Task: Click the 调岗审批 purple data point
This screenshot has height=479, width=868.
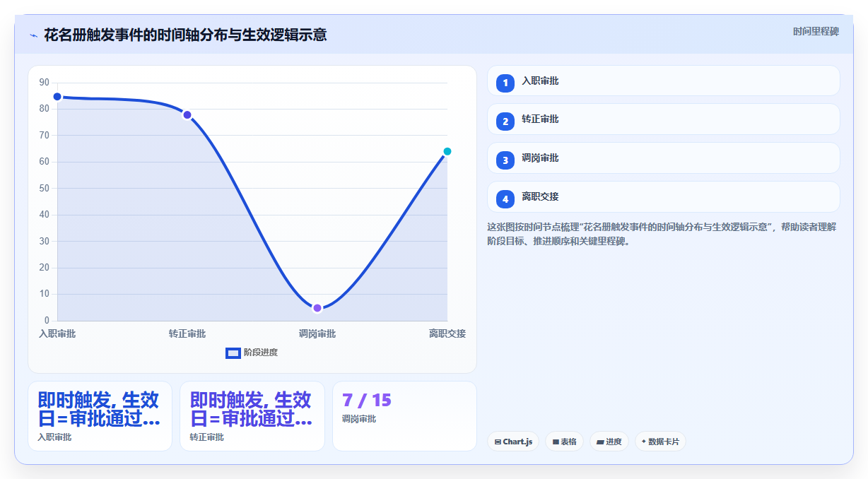Action: pos(317,308)
